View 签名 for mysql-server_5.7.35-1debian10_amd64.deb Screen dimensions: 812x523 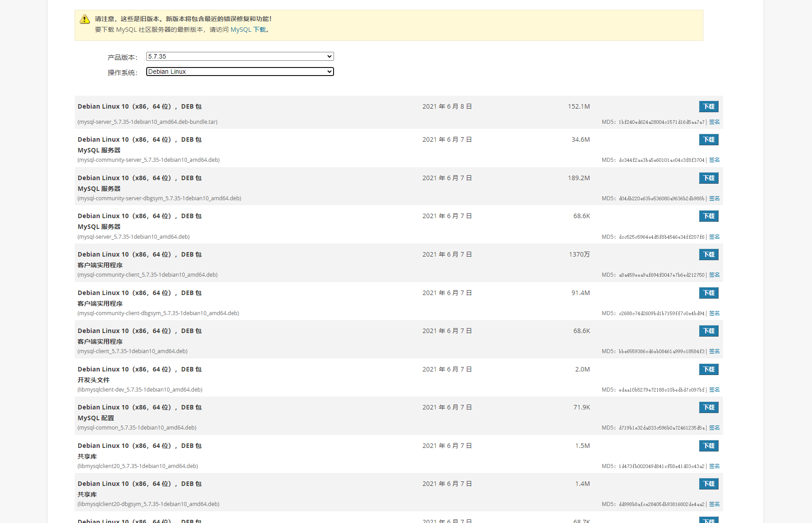[715, 237]
